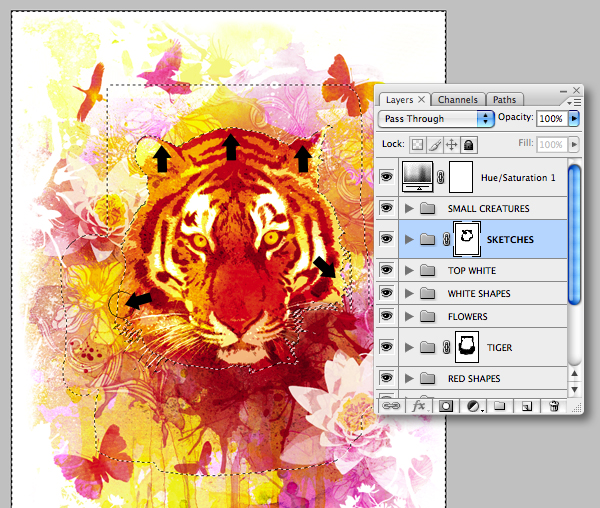This screenshot has width=600, height=508.
Task: Click the blue Layers scrollbar thumb
Action: point(574,234)
